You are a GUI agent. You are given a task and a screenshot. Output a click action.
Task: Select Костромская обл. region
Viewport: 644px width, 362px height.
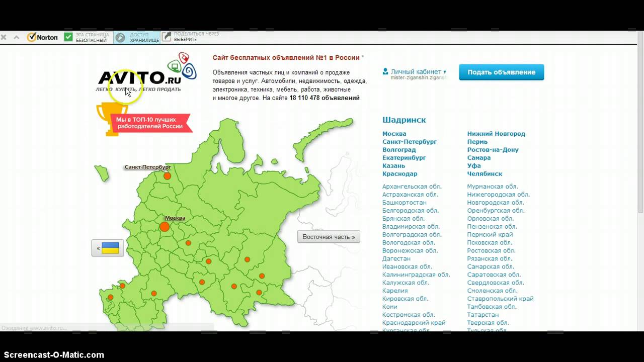click(x=409, y=315)
